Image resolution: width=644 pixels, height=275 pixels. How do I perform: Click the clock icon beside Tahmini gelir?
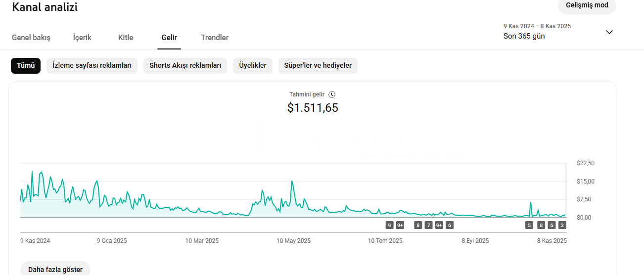click(332, 94)
